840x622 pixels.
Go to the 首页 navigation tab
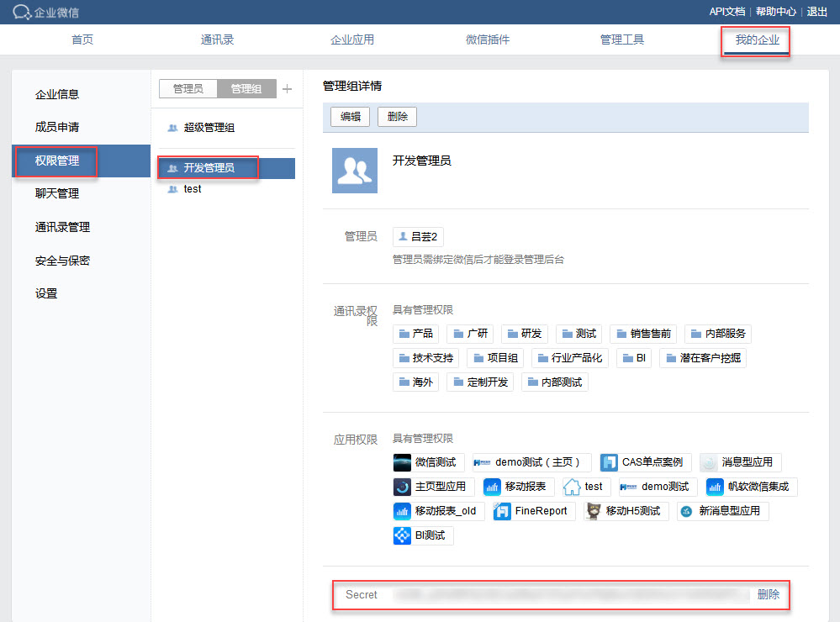(x=82, y=40)
